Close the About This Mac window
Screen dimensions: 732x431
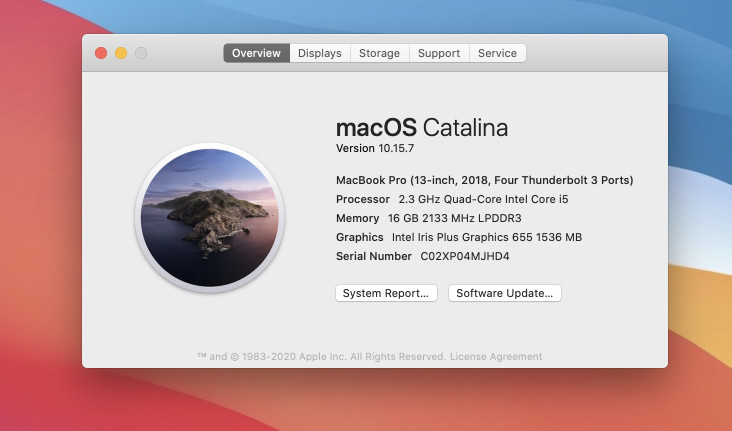101,53
